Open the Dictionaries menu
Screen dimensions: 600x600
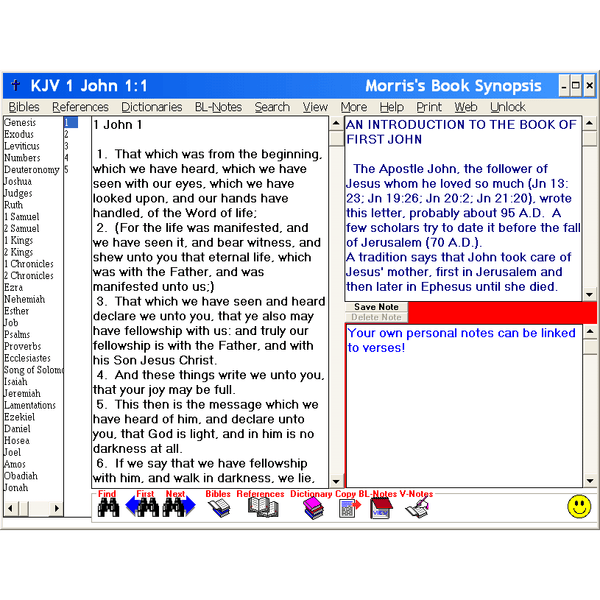click(x=152, y=107)
